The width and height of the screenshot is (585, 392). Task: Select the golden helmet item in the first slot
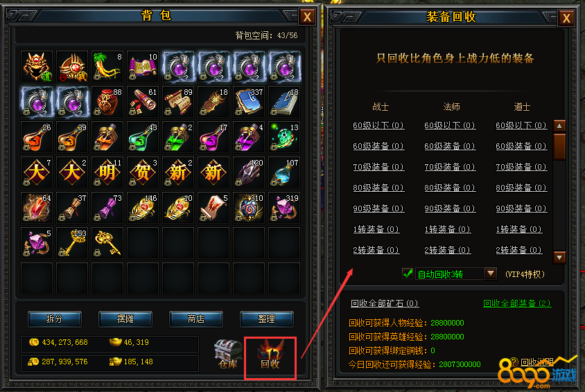(37, 66)
